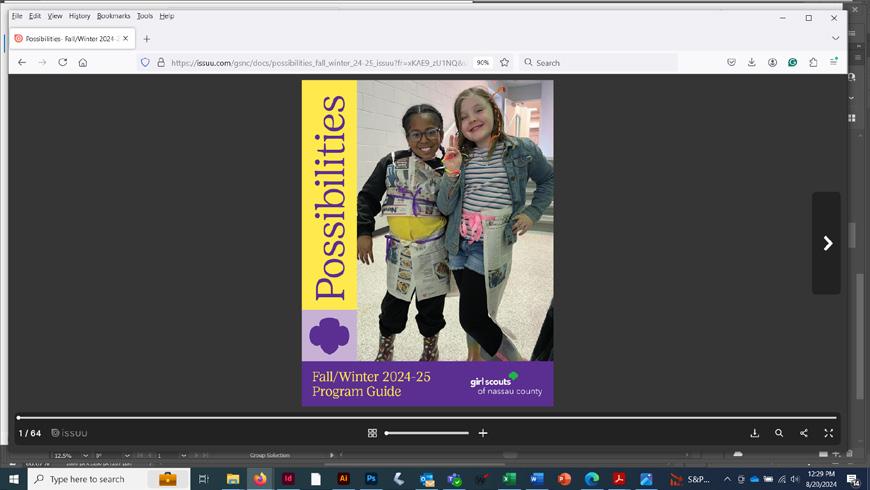View site security padlock info
The image size is (870, 490).
(161, 62)
